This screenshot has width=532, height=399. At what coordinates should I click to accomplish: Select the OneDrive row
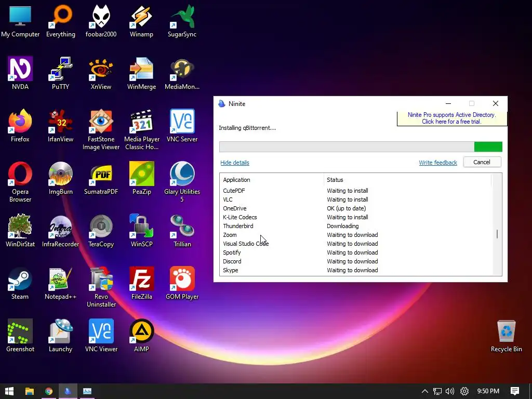click(x=355, y=208)
